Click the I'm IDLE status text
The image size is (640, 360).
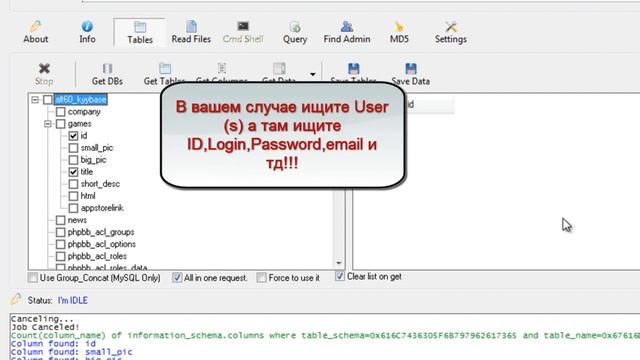[x=73, y=300]
